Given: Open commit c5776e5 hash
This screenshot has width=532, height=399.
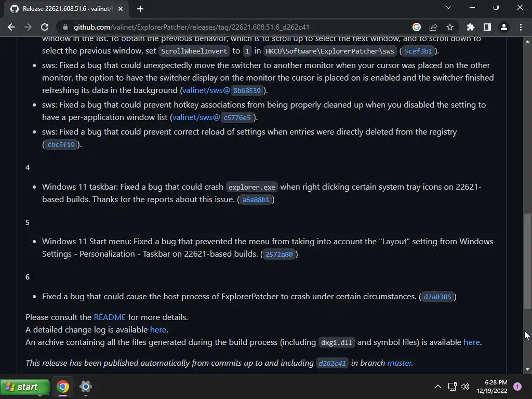Looking at the screenshot, I should pos(237,118).
